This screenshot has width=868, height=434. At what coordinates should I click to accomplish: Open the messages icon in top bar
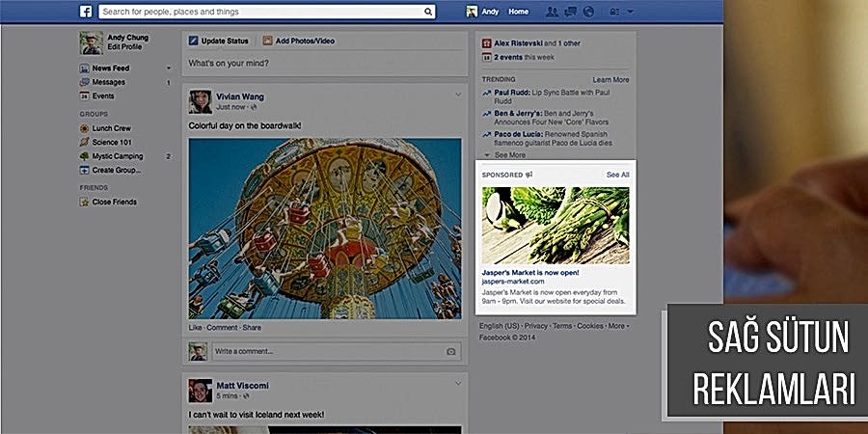point(569,12)
